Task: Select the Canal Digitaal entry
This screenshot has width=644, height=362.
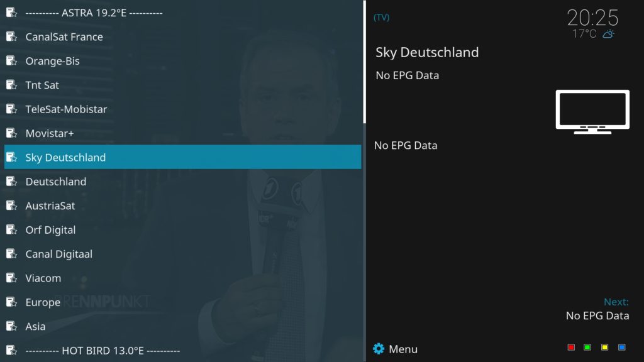Action: [183, 254]
